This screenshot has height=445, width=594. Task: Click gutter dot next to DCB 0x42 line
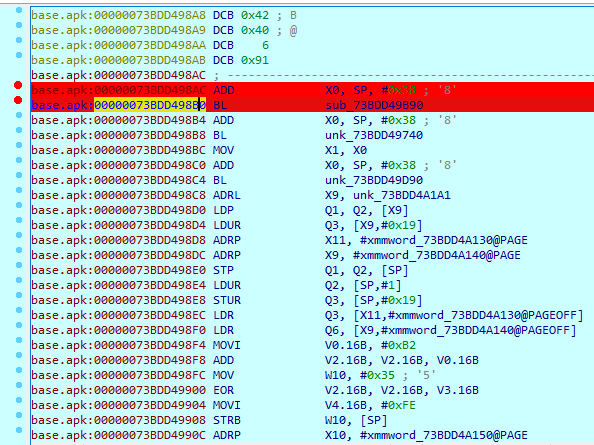coord(19,10)
